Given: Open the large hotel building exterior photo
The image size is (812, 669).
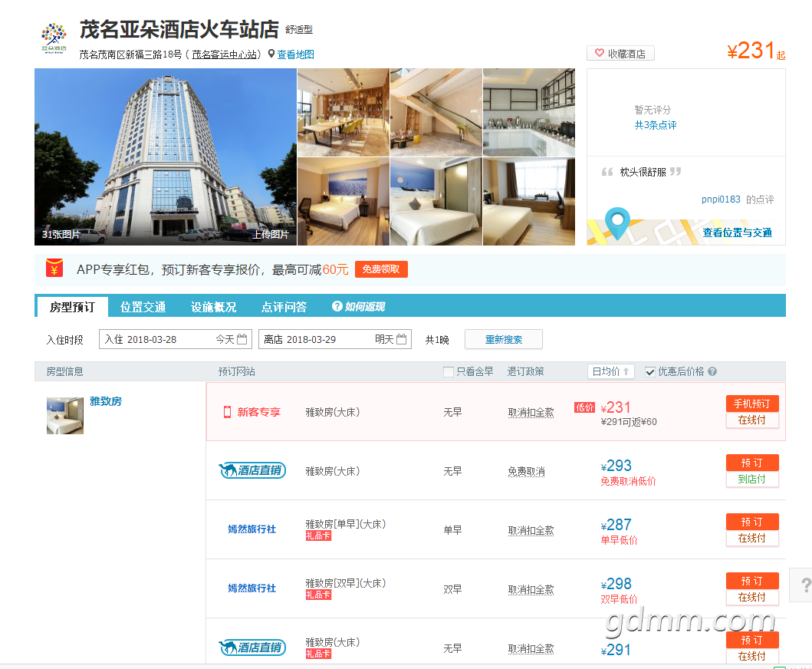Looking at the screenshot, I should coord(165,157).
